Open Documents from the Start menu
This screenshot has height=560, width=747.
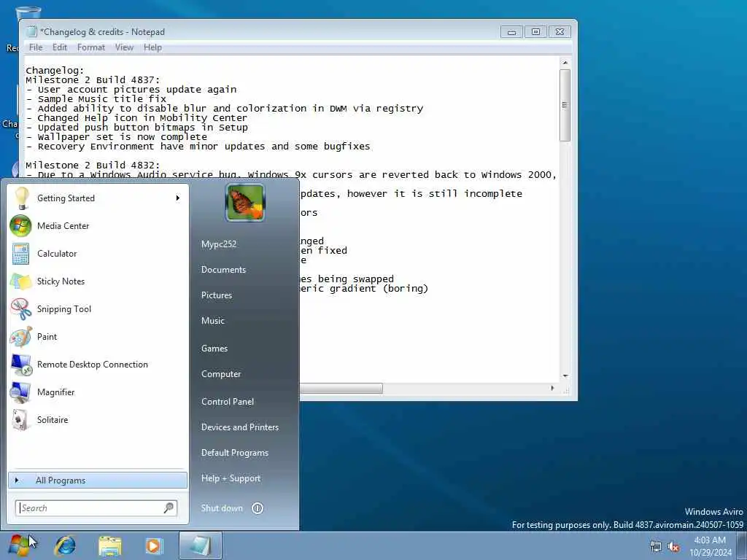point(223,270)
